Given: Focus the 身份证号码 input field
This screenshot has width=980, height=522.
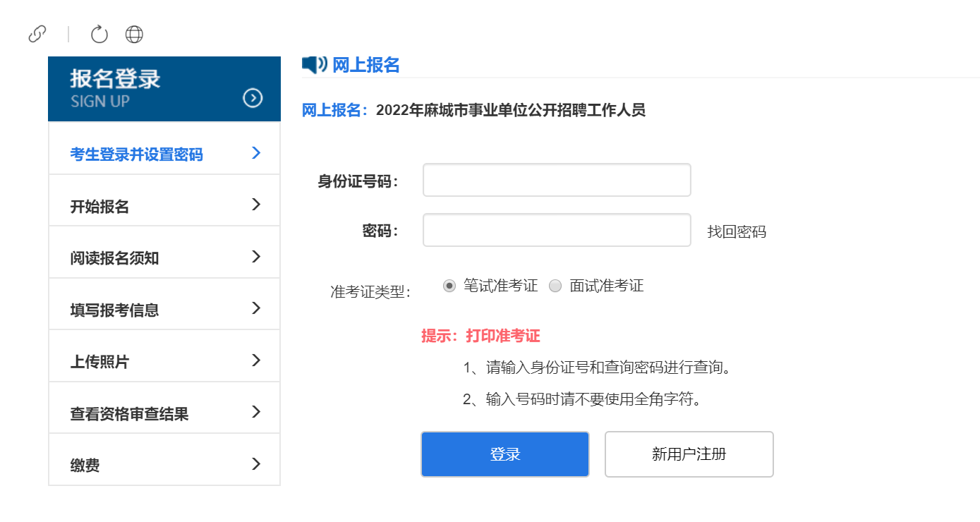Looking at the screenshot, I should coord(557,180).
